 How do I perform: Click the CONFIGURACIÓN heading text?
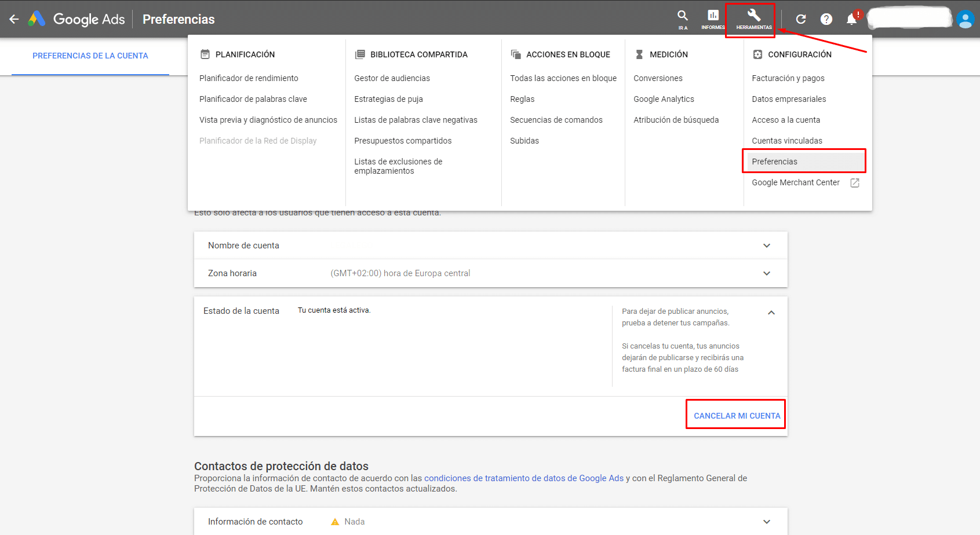coord(800,54)
